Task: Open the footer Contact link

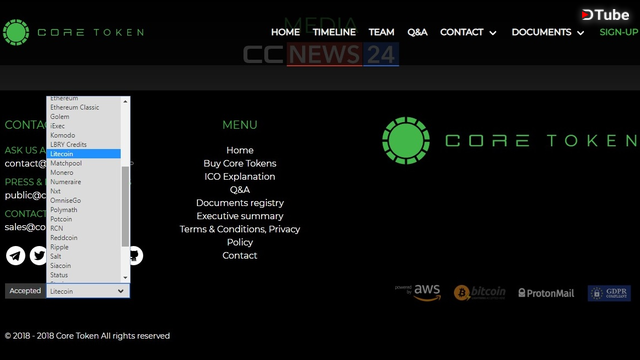Action: (240, 256)
